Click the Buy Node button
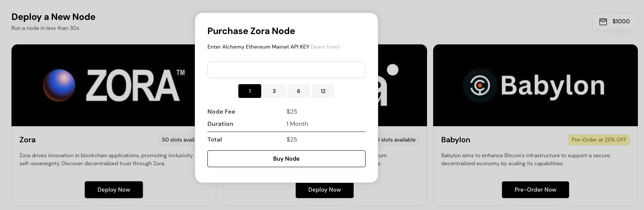 point(286,159)
